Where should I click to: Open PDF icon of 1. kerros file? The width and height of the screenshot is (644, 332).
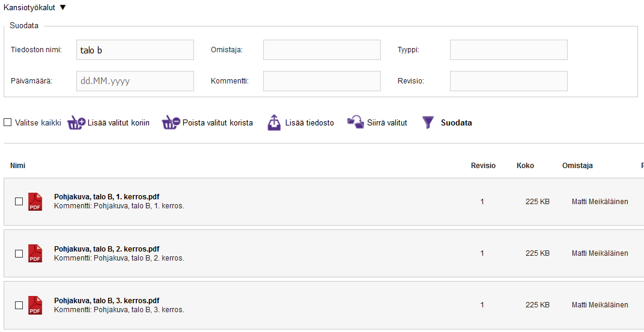pyautogui.click(x=35, y=202)
